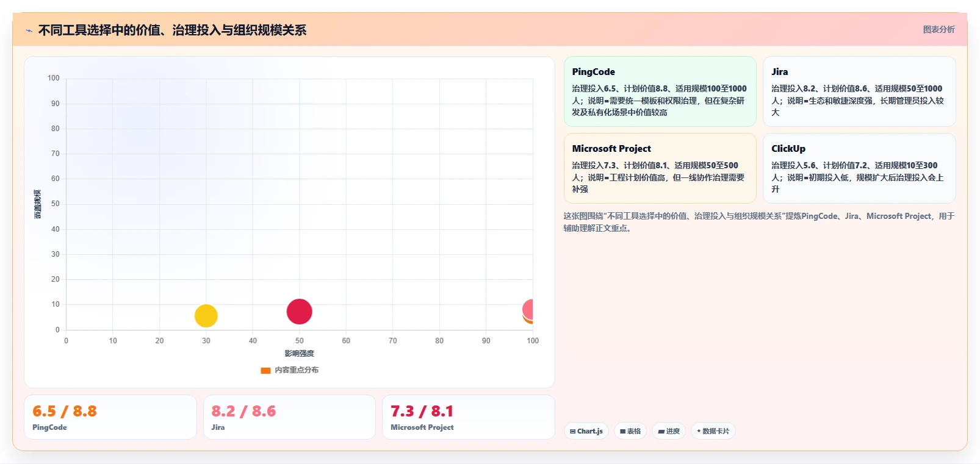This screenshot has height=464, width=980.
Task: Click the y-axis title 覆盖规模
Action: (37, 204)
